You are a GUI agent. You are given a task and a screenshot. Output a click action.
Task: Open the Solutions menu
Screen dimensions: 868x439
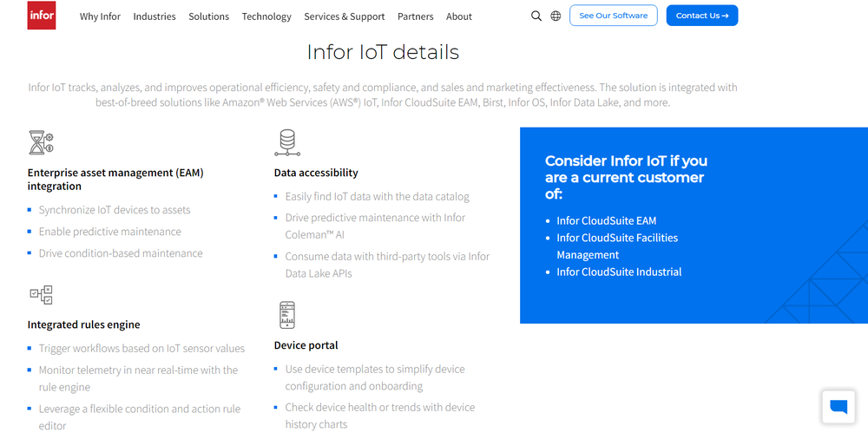point(208,16)
